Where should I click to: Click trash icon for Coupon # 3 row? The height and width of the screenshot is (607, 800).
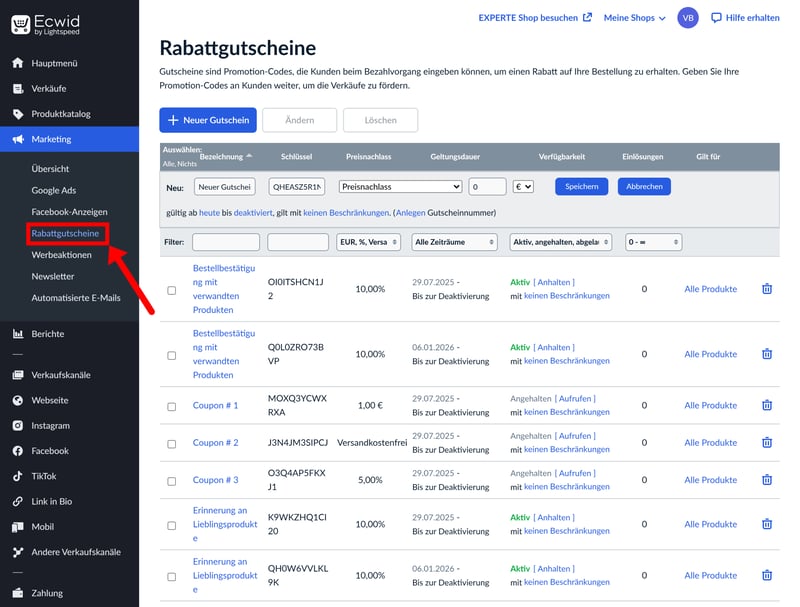point(767,480)
